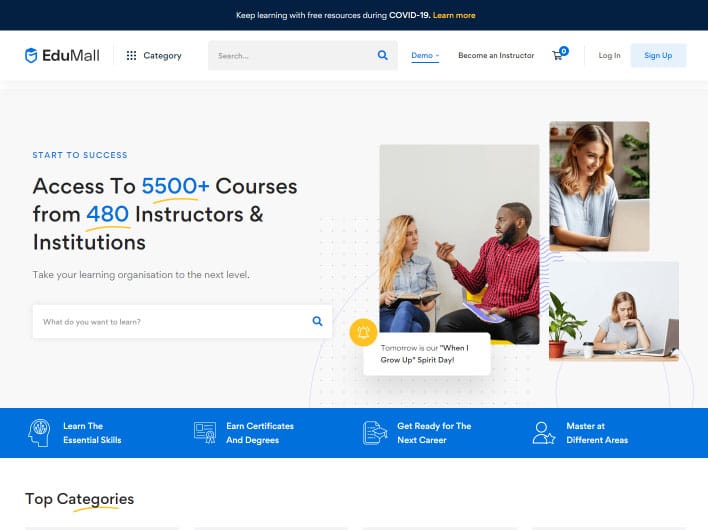
Task: Open the shopping cart icon
Action: 557,56
